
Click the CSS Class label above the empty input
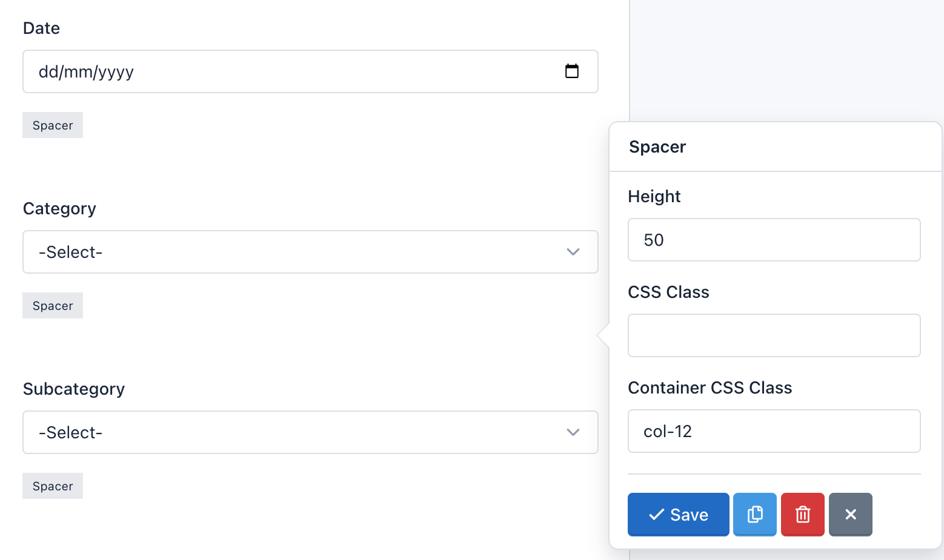[x=668, y=292]
